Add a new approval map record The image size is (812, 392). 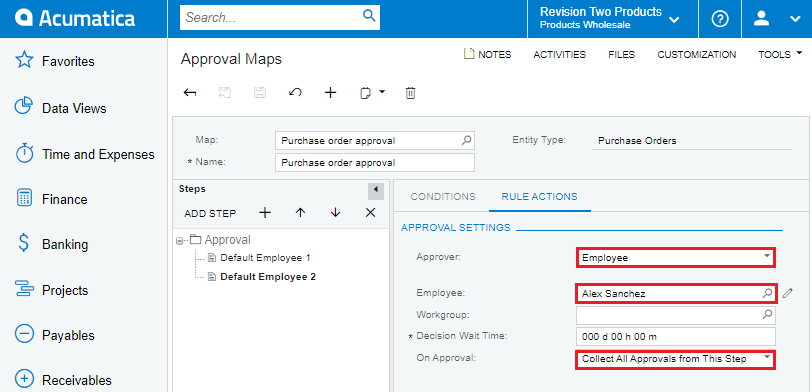[330, 93]
